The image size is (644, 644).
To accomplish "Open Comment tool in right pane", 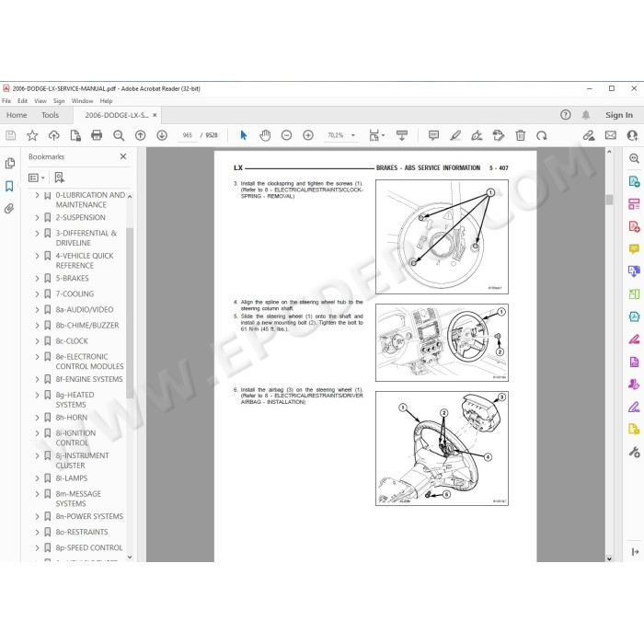I will point(634,249).
